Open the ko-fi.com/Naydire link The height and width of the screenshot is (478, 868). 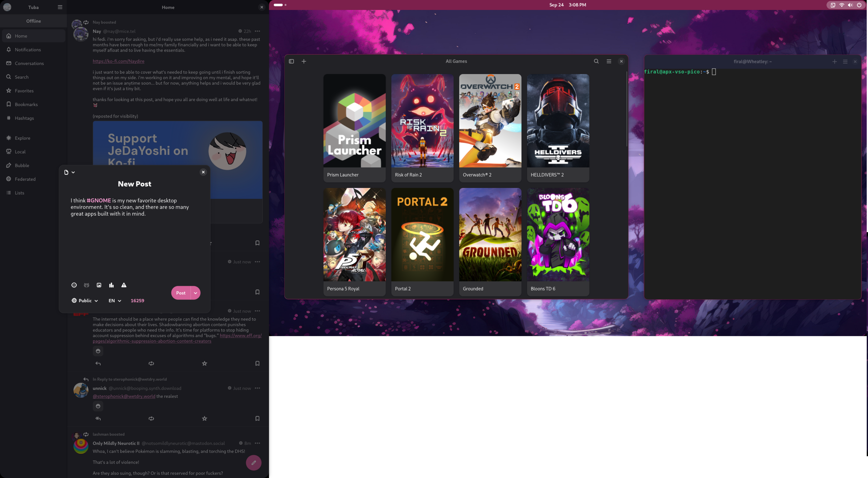click(x=119, y=61)
